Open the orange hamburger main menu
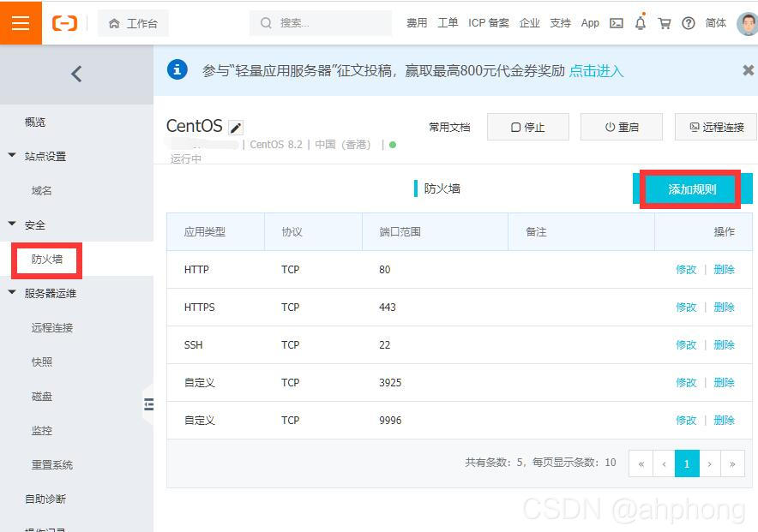Screen dimensions: 758x532 click(x=21, y=22)
